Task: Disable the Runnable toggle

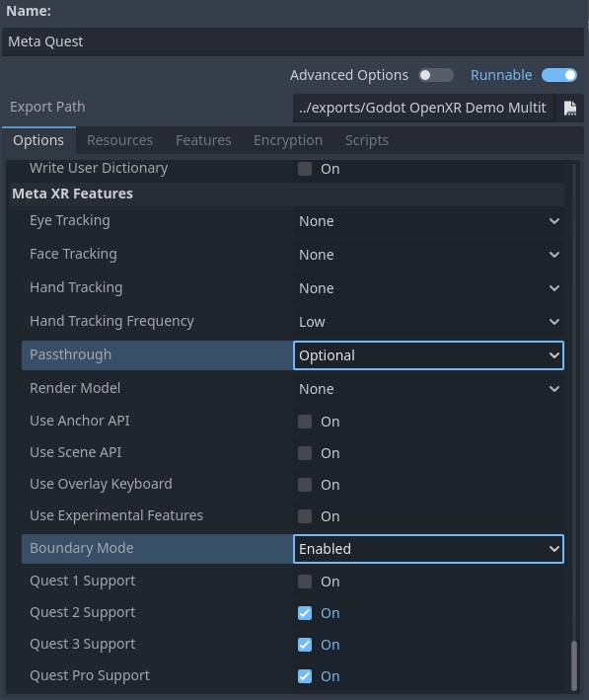Action: tap(559, 75)
